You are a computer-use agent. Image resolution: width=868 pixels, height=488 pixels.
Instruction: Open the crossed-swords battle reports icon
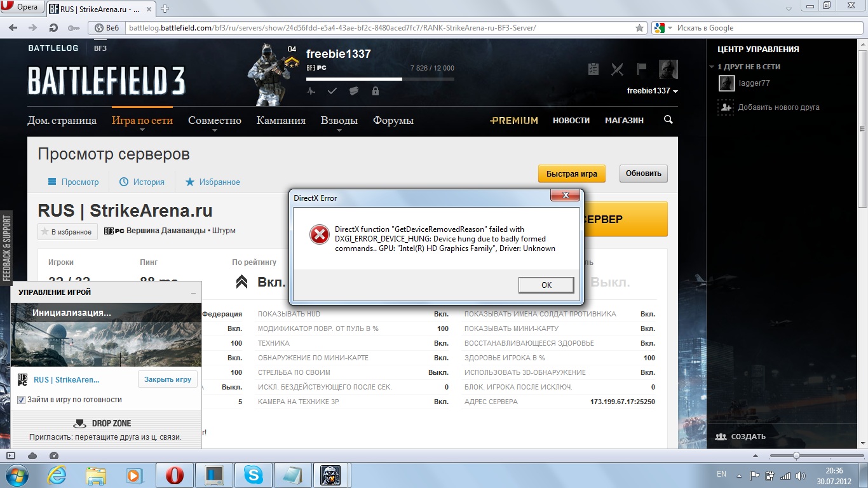click(617, 69)
